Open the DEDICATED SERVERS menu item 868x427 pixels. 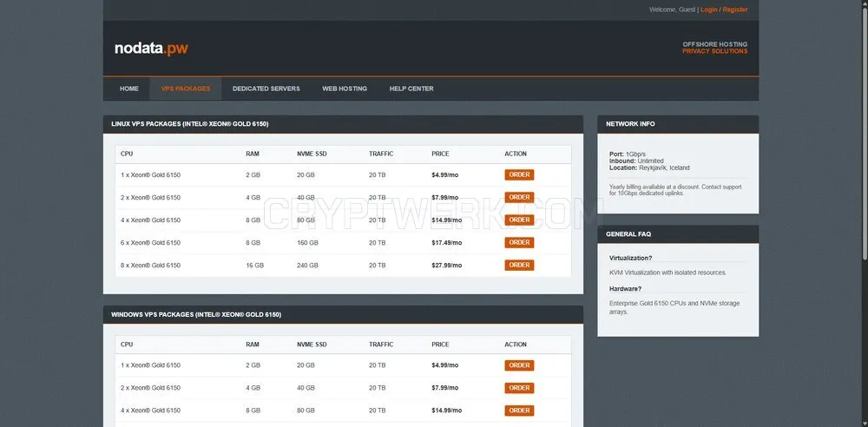tap(266, 89)
